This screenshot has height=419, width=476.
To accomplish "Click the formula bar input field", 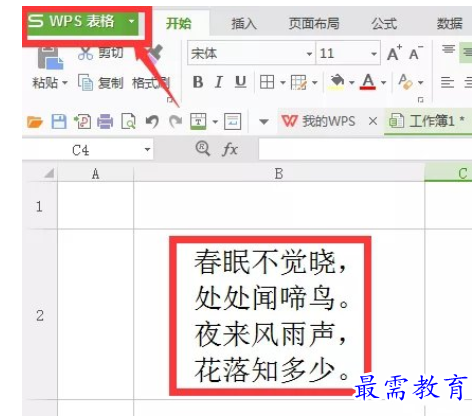I will tap(365, 149).
